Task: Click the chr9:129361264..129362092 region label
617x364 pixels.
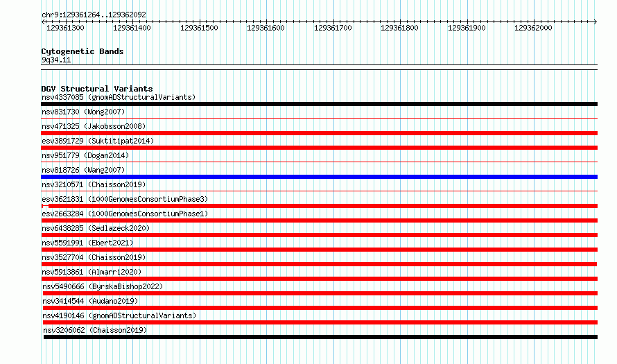Action: pyautogui.click(x=94, y=15)
